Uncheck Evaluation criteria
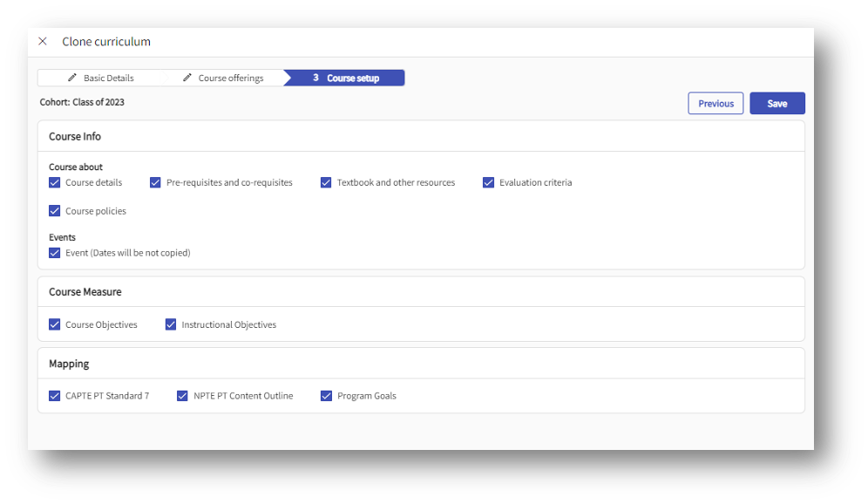This screenshot has width=868, height=504. [x=488, y=183]
